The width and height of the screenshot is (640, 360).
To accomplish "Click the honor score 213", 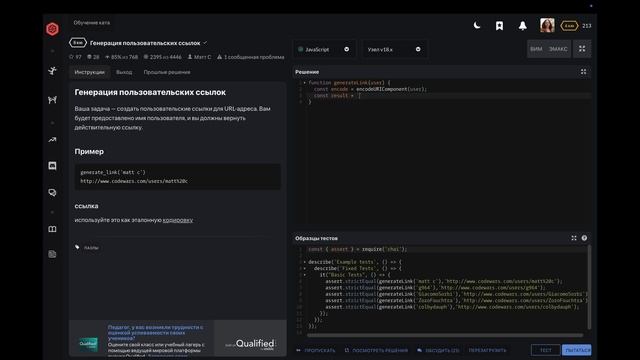I will pyautogui.click(x=587, y=26).
